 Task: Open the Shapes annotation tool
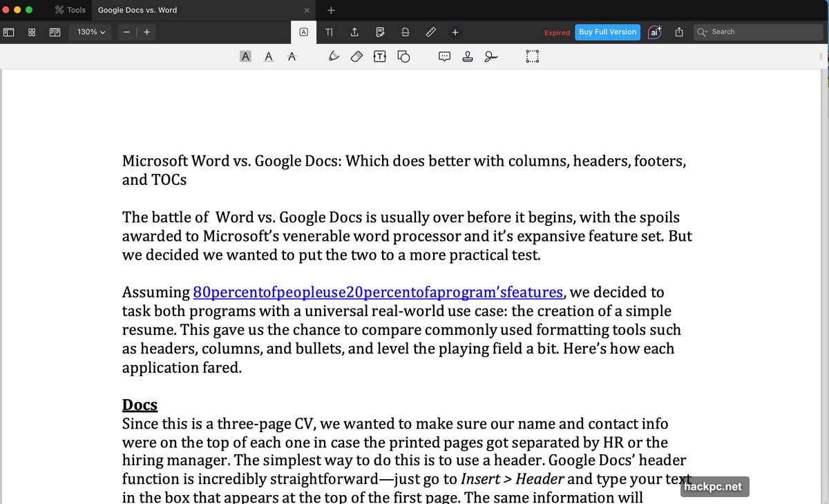(x=403, y=56)
